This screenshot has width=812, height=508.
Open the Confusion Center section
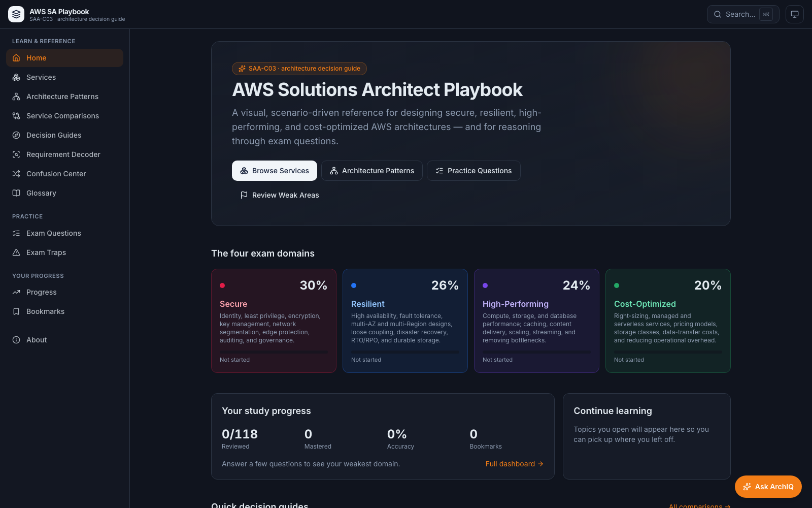(x=64, y=174)
